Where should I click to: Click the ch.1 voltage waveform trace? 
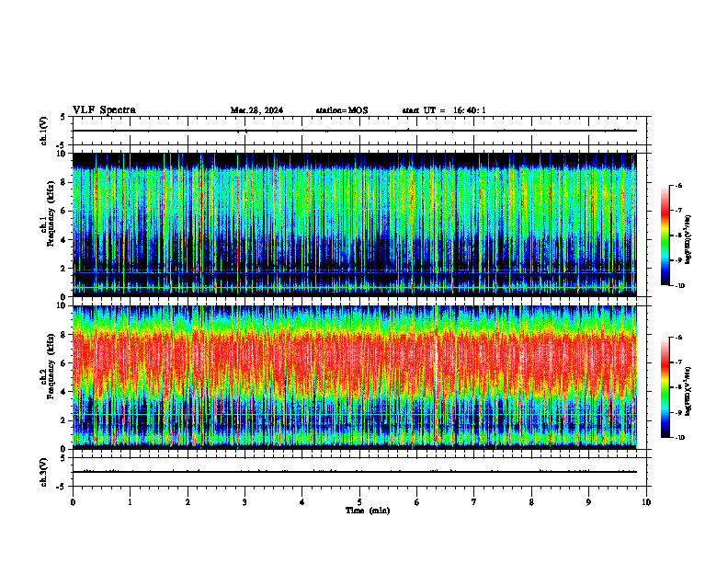point(354,131)
